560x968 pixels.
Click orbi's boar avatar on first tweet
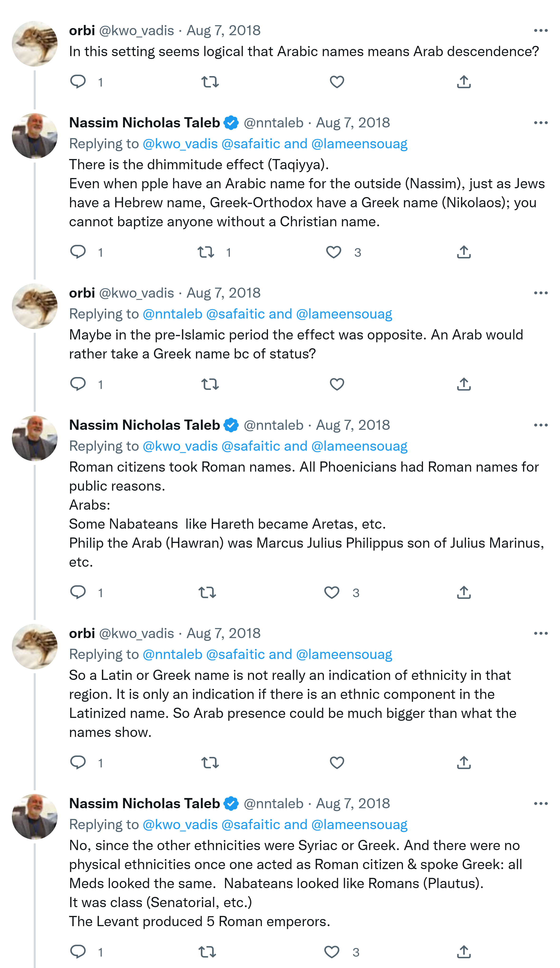point(34,44)
